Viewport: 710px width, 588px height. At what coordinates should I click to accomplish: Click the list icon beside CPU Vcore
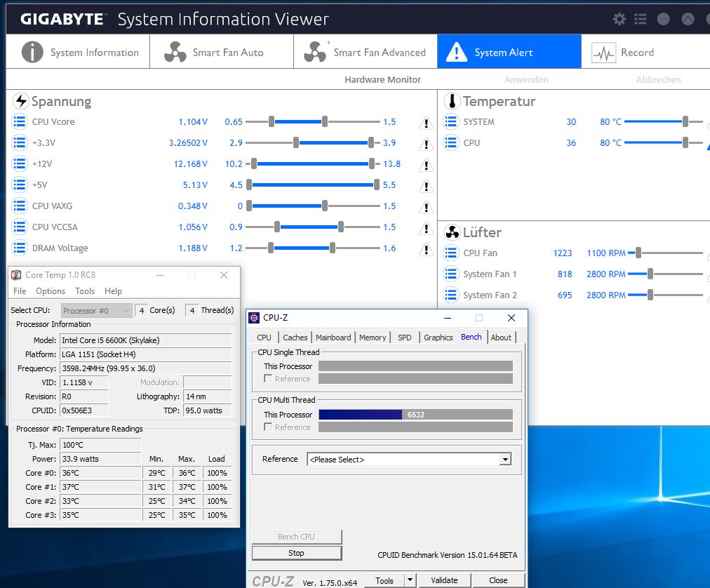pyautogui.click(x=20, y=122)
